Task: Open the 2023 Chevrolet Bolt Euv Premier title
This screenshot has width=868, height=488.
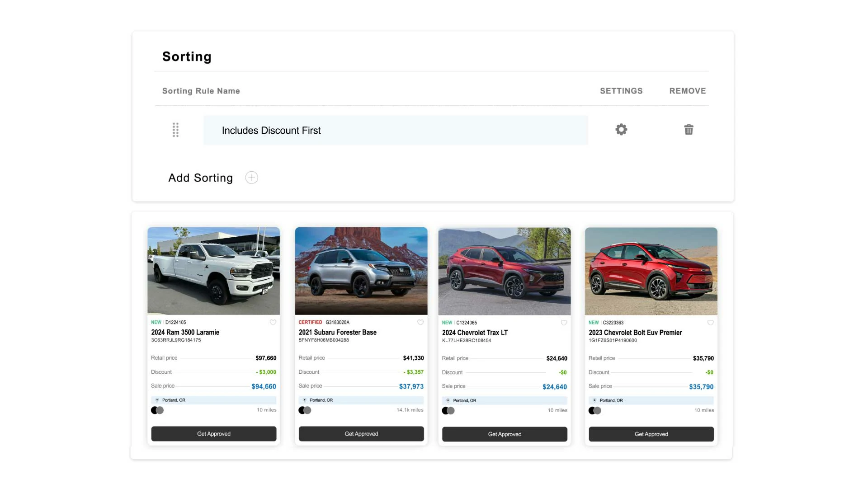Action: (x=635, y=333)
